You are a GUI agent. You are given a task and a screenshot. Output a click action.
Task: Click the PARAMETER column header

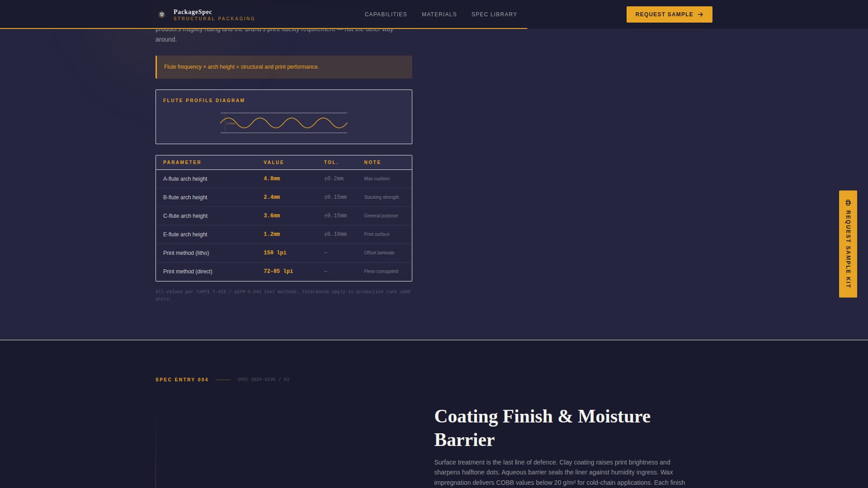pyautogui.click(x=182, y=162)
